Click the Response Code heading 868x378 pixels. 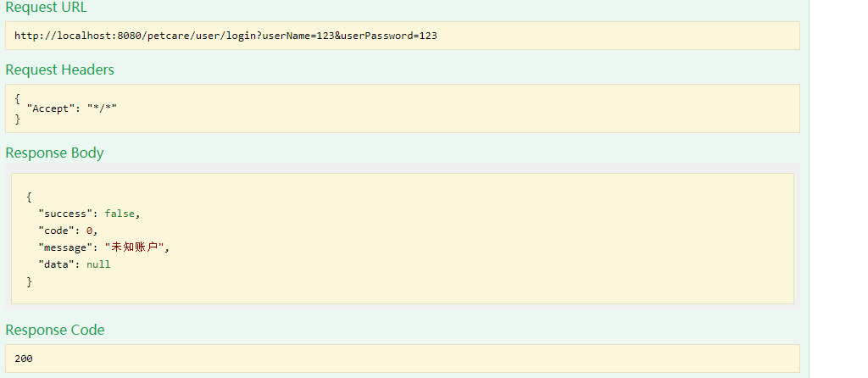(55, 330)
